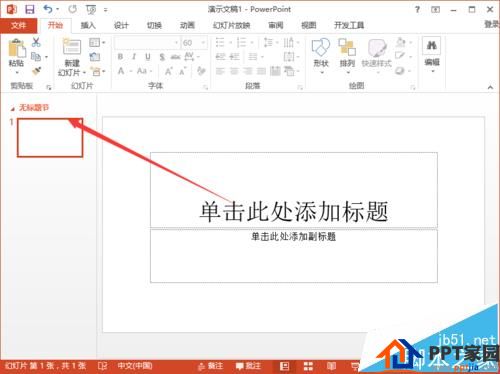
Task: Switch to the 幻灯片放映 (Slide Show) tab
Action: [x=232, y=25]
